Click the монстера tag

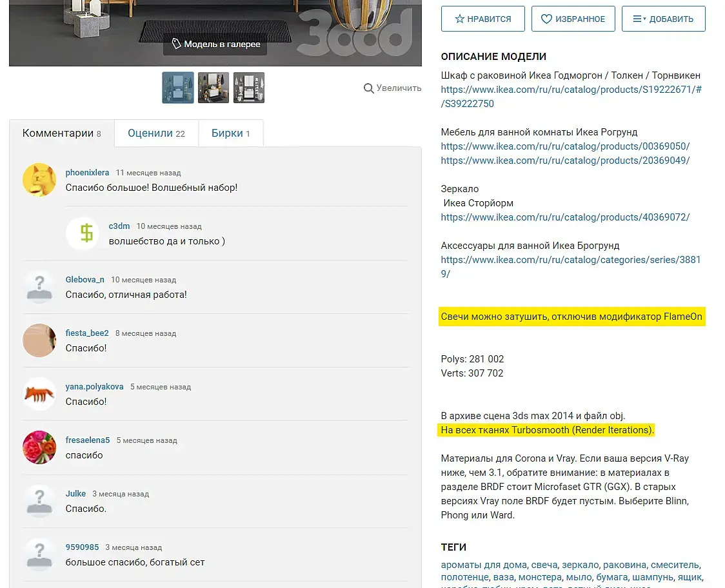[x=540, y=578]
